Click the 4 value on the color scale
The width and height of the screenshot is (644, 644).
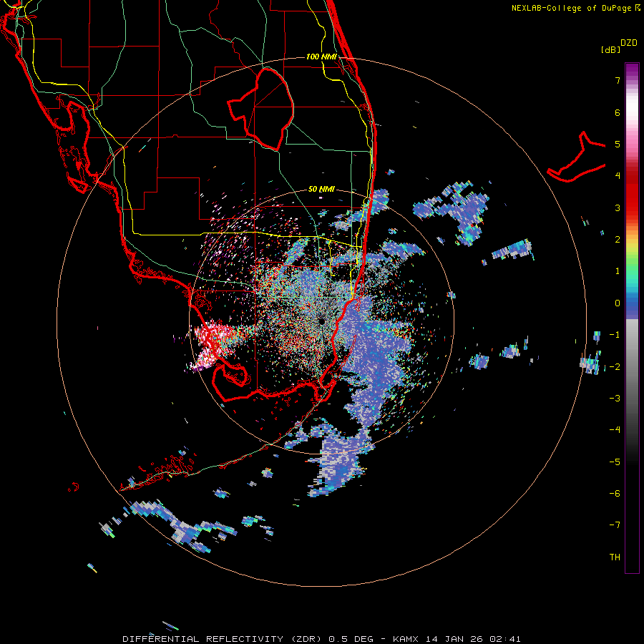(618, 176)
